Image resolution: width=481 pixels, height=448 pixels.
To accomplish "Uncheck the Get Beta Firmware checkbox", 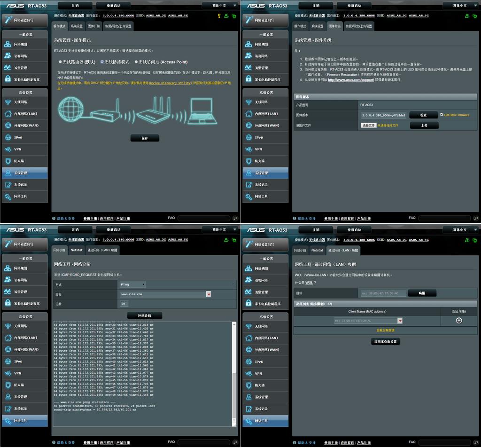I will point(442,114).
